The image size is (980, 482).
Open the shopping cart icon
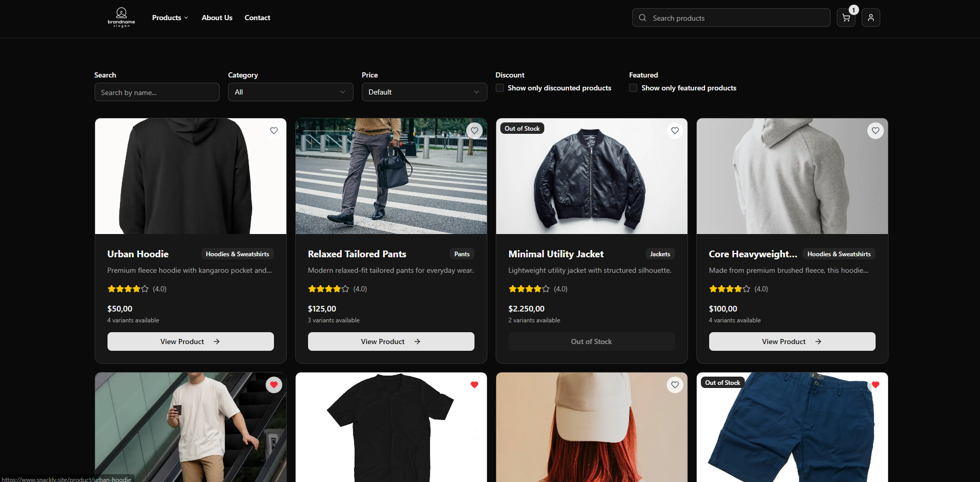[x=846, y=18]
